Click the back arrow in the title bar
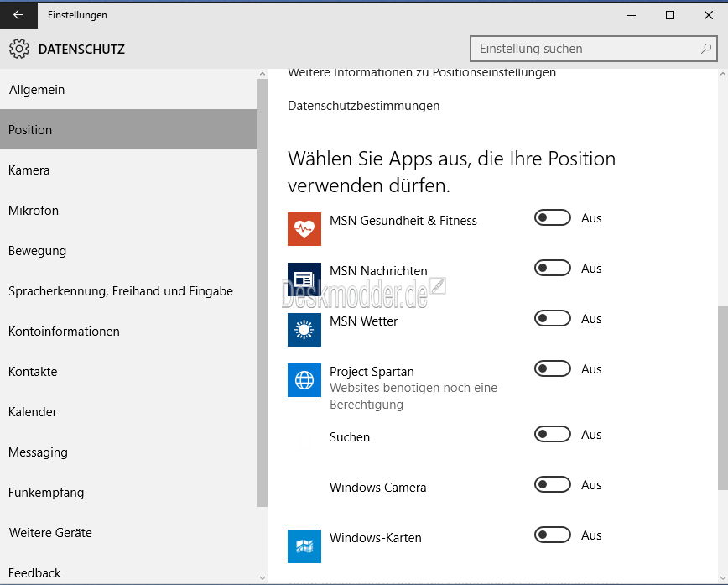728x585 pixels. tap(18, 15)
